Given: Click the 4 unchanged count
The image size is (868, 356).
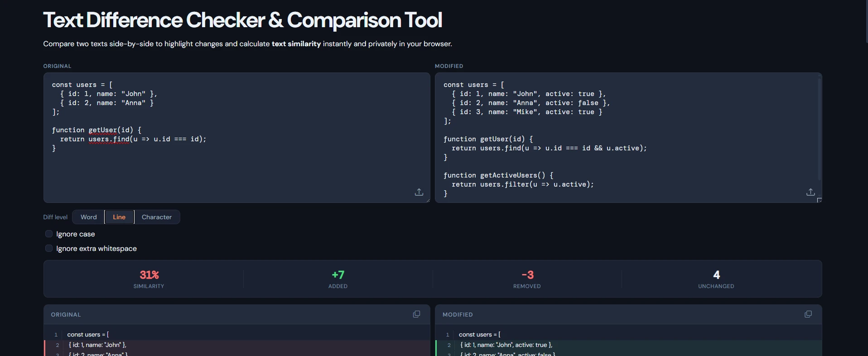Looking at the screenshot, I should [x=716, y=275].
